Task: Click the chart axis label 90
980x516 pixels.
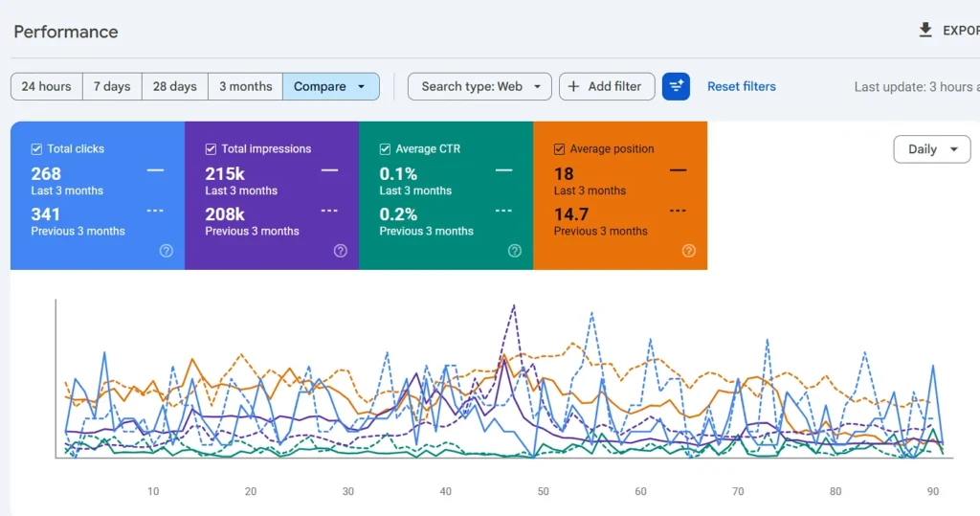Action: (x=932, y=492)
